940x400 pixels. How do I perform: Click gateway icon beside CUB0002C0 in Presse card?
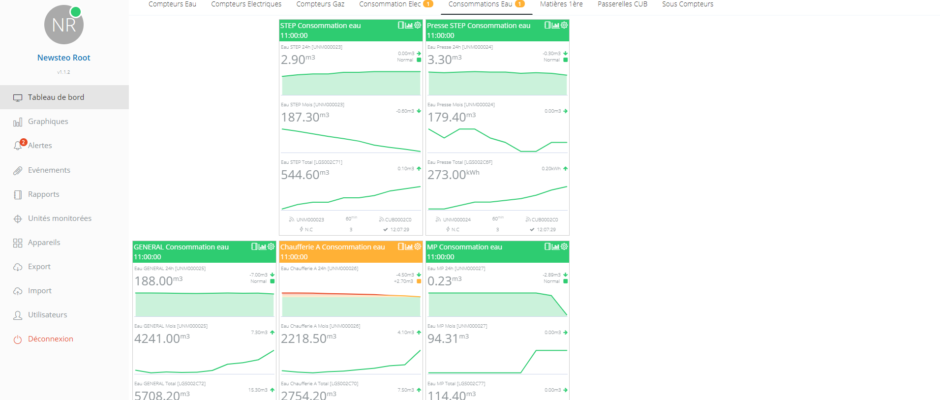[528, 219]
